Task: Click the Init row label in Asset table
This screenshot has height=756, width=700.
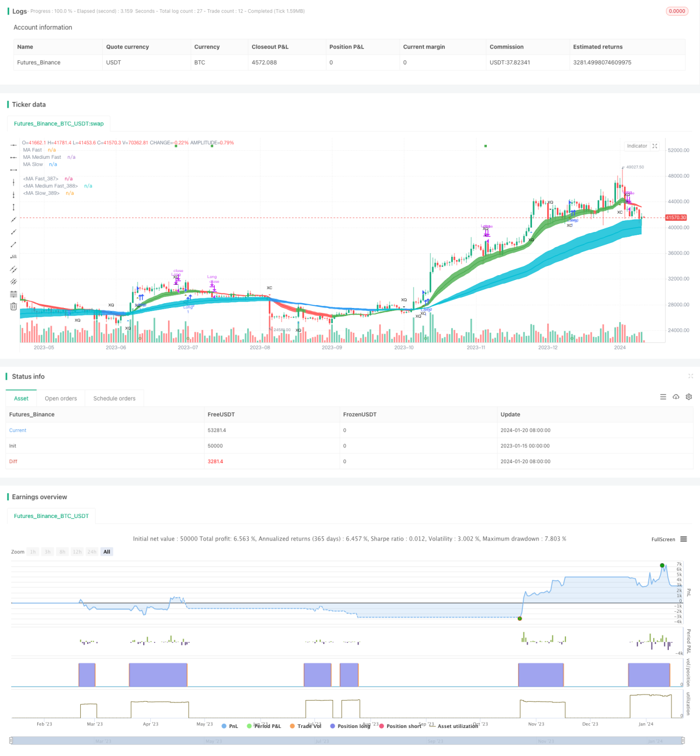Action: [13, 446]
